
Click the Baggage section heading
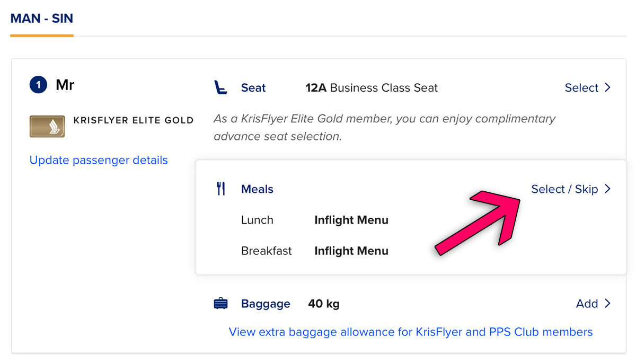tap(266, 304)
